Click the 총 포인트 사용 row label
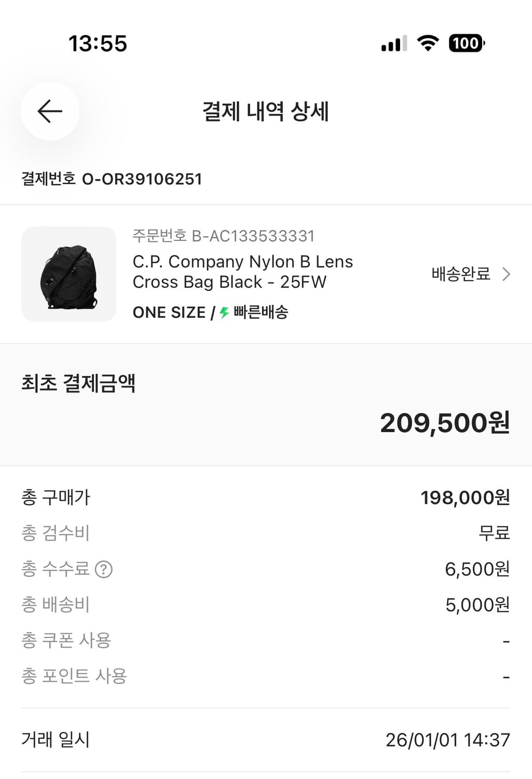The image size is (532, 779). (x=74, y=676)
